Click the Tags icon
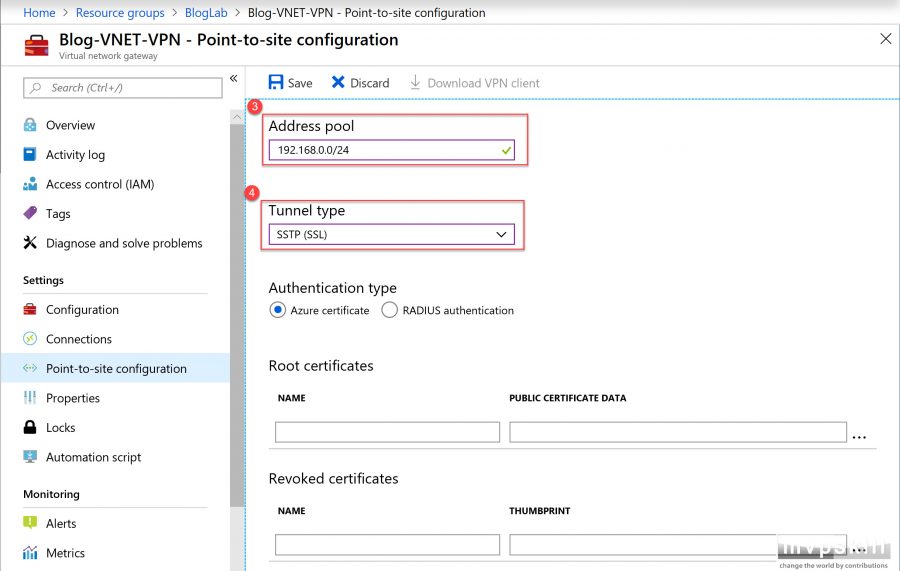 [x=30, y=213]
